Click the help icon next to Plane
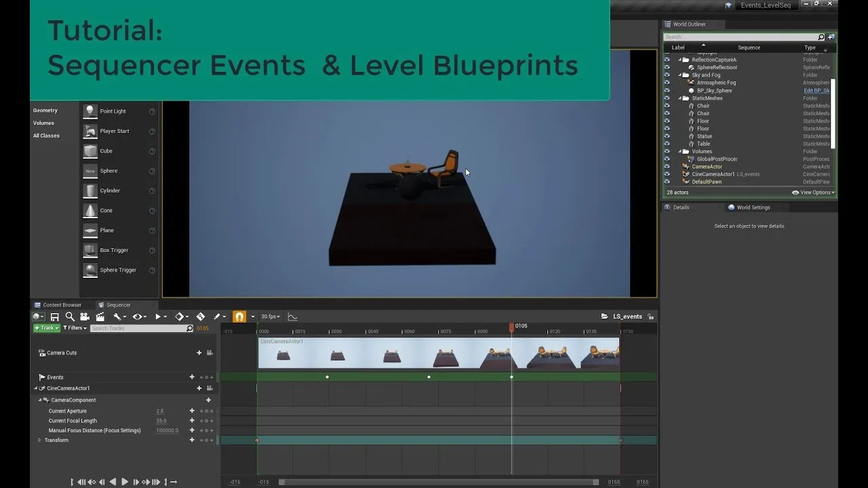Viewport: 868px width, 488px height. pos(152,230)
